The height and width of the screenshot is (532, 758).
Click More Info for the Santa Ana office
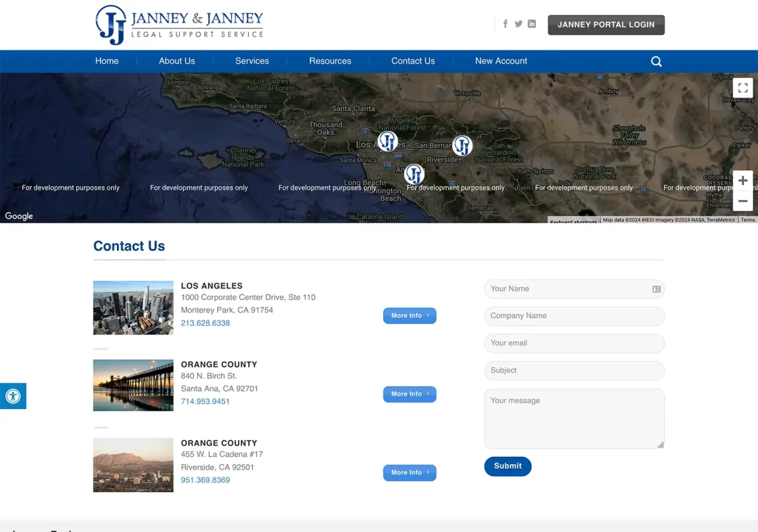(409, 394)
